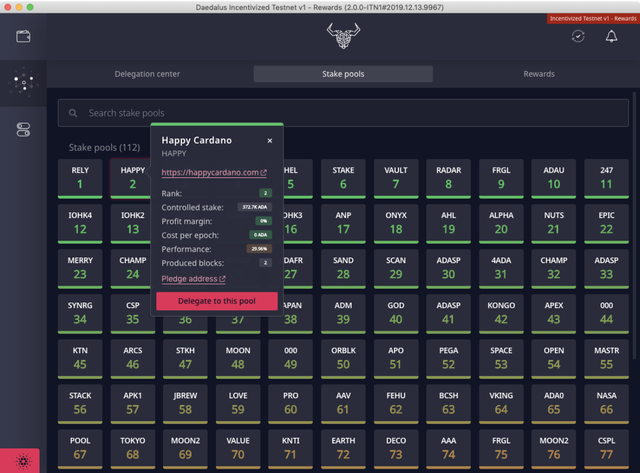Select the AHL pool ranked 19
640x473 pixels.
(449, 224)
